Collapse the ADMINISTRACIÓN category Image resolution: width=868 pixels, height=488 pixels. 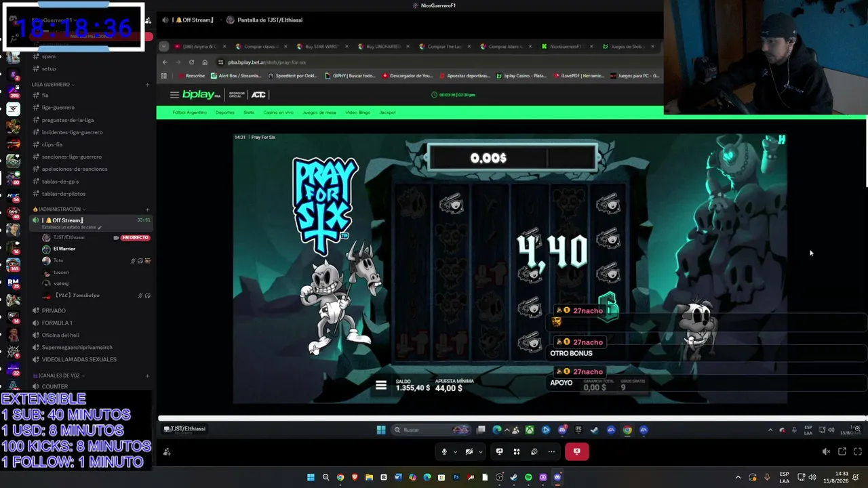(58, 209)
